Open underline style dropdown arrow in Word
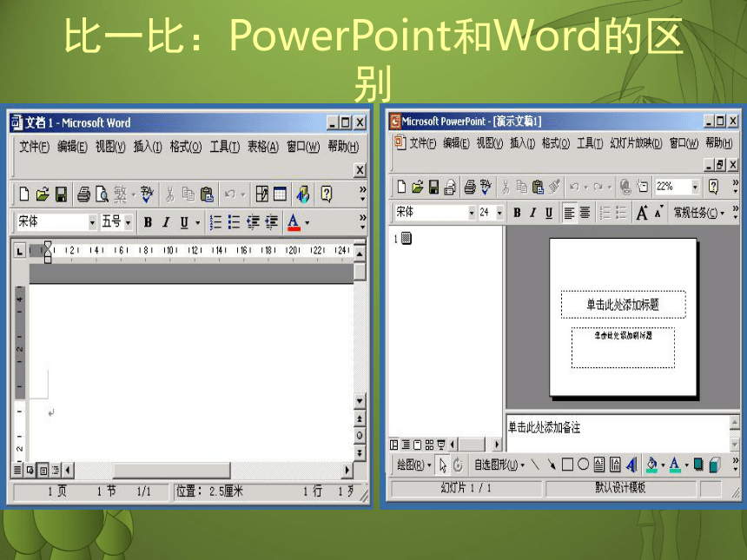This screenshot has width=747, height=560. click(x=198, y=222)
